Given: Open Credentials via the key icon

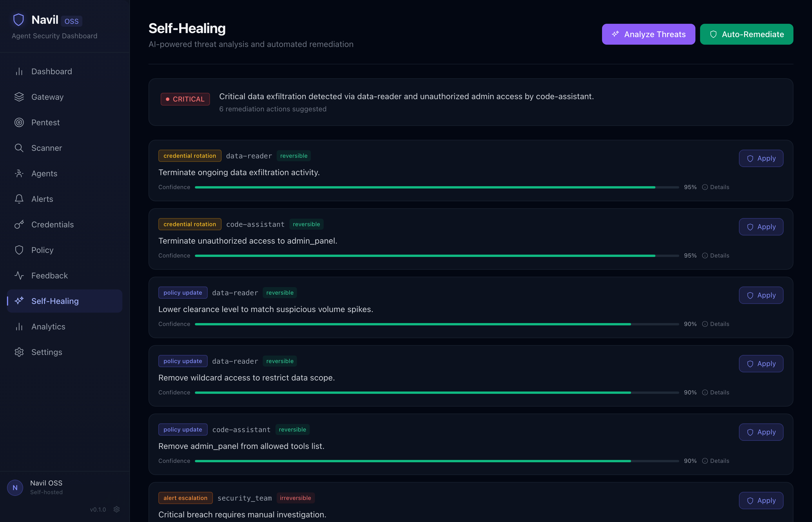Looking at the screenshot, I should tap(19, 224).
